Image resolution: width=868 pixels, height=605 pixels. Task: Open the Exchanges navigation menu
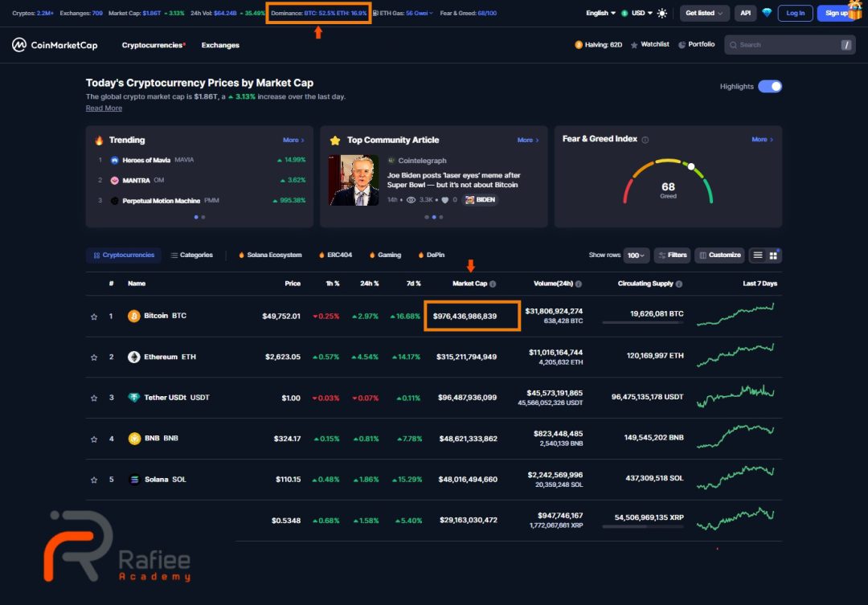pyautogui.click(x=220, y=45)
